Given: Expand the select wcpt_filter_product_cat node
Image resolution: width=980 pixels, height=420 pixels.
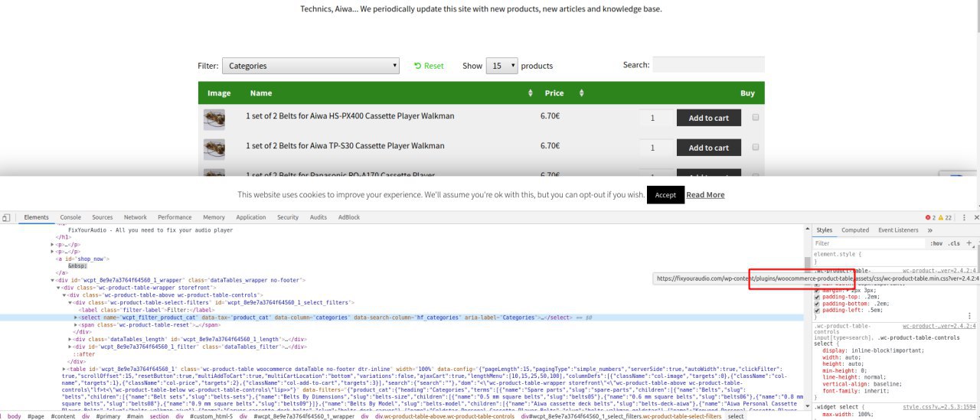Looking at the screenshot, I should (76, 317).
